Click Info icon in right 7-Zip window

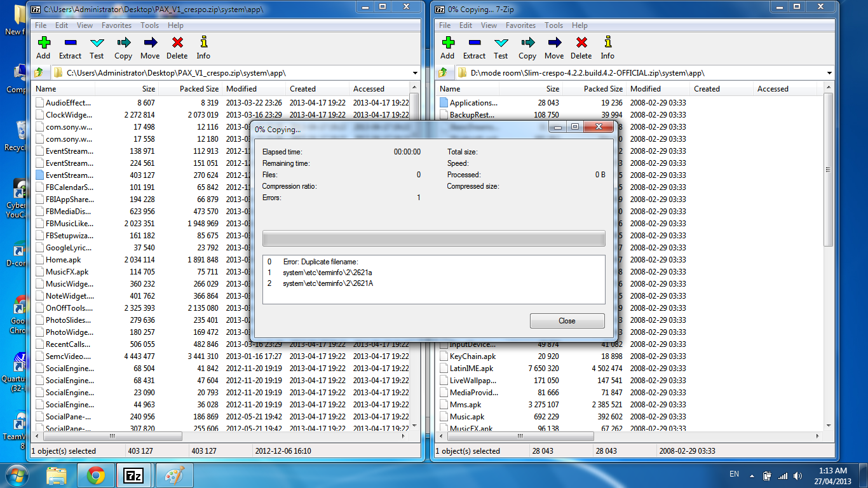point(607,48)
